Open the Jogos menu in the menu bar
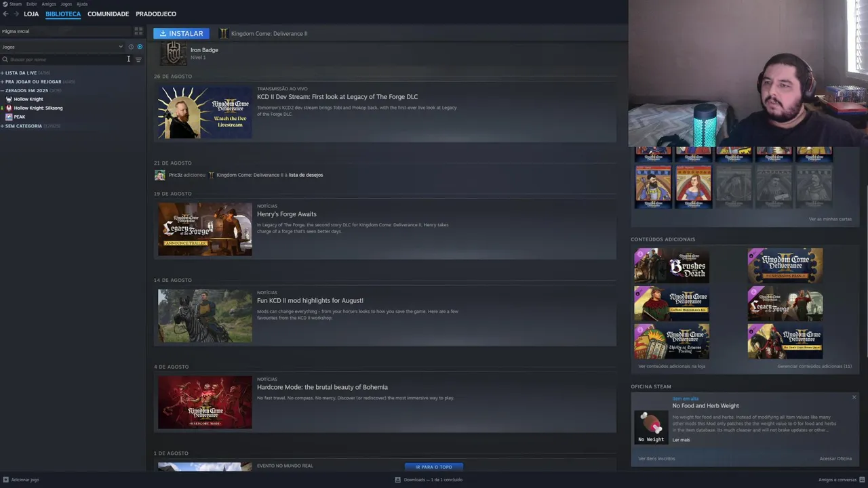Image resolution: width=868 pixels, height=488 pixels. pos(66,4)
